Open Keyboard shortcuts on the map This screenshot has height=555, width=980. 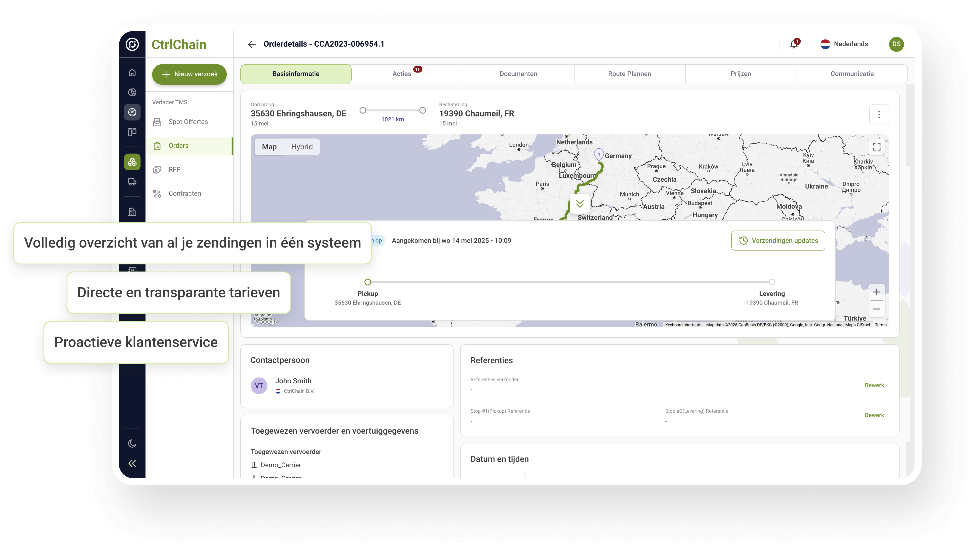683,325
